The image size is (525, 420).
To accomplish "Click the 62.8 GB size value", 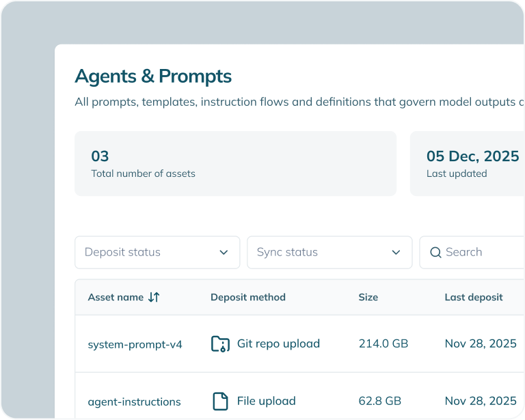I will [x=379, y=401].
